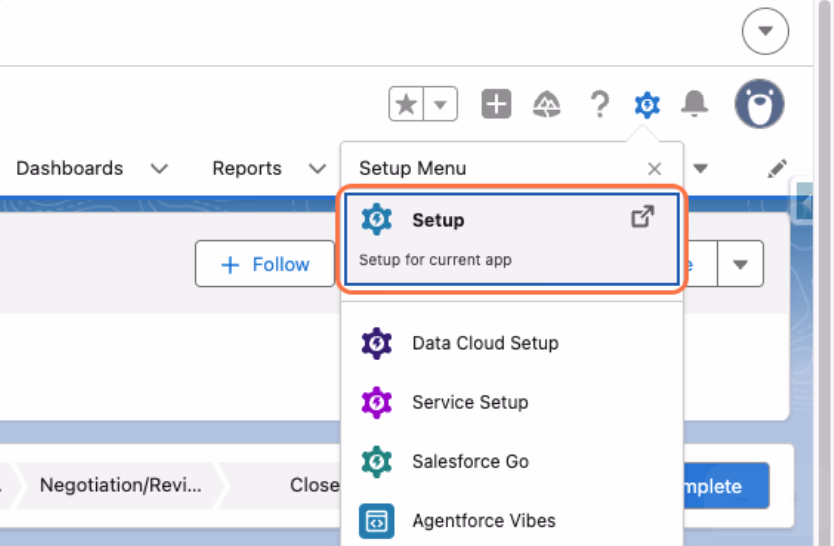The height and width of the screenshot is (546, 834).
Task: Click the Service Setup purple gear icon
Action: pyautogui.click(x=377, y=402)
